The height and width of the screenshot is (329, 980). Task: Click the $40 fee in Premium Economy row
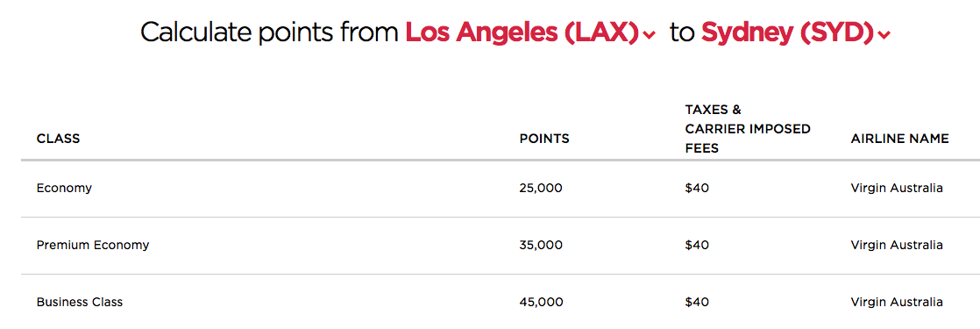coord(697,245)
